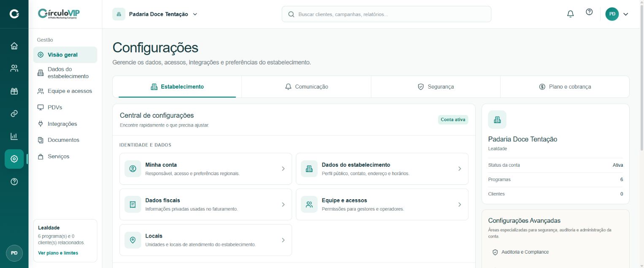Select Integrações in the sidebar

[x=65, y=124]
